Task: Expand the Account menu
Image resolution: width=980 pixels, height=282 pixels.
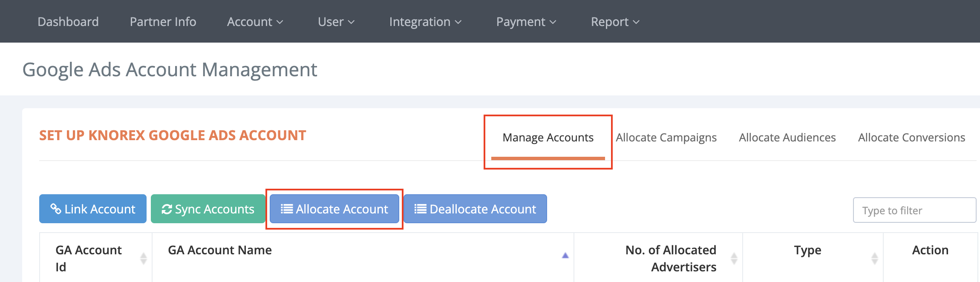Action: pos(255,22)
